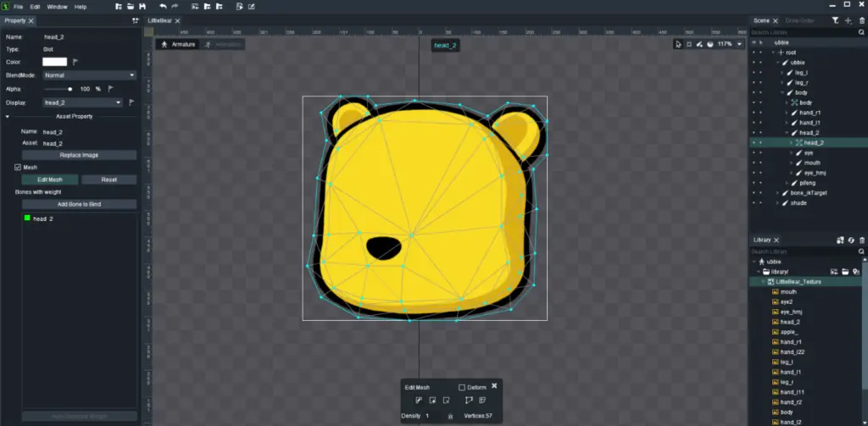
Task: Toggle visibility dot for pifeng row
Action: (x=754, y=183)
